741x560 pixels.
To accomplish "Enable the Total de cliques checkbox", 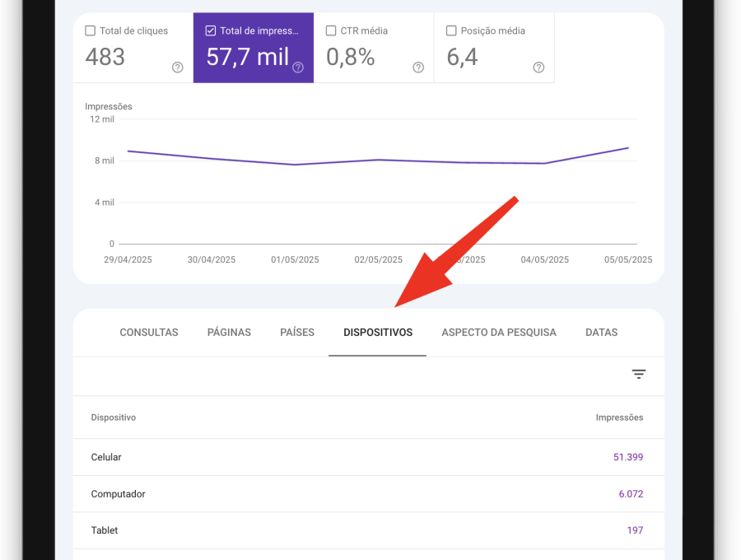I will 91,30.
